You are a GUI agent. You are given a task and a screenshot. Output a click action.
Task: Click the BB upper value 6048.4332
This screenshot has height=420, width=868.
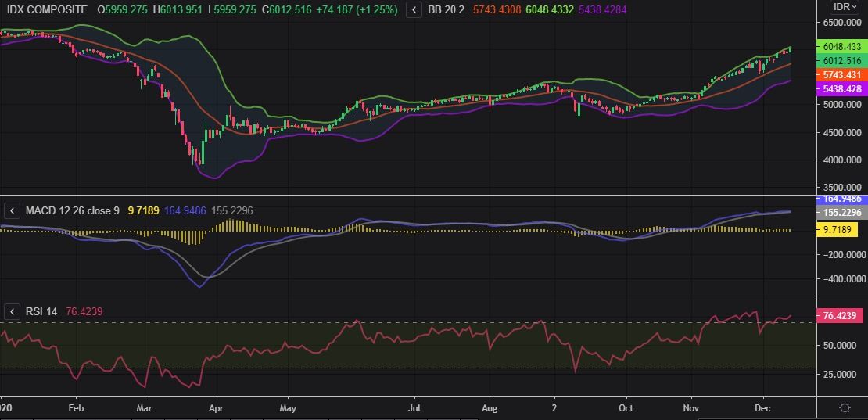(x=550, y=10)
